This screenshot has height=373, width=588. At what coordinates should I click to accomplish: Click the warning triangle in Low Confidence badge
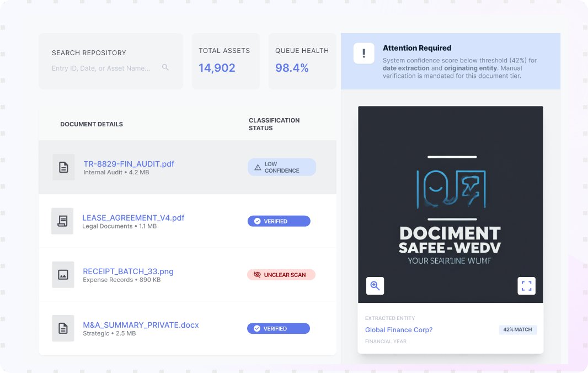click(x=258, y=167)
